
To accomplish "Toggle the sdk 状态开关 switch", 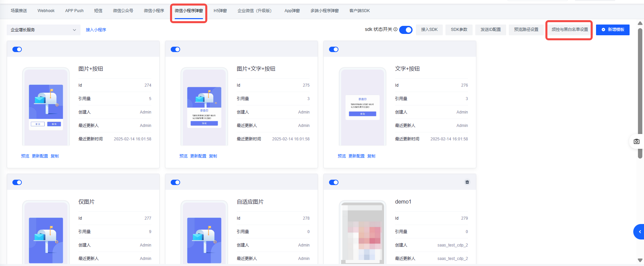I will click(x=406, y=30).
